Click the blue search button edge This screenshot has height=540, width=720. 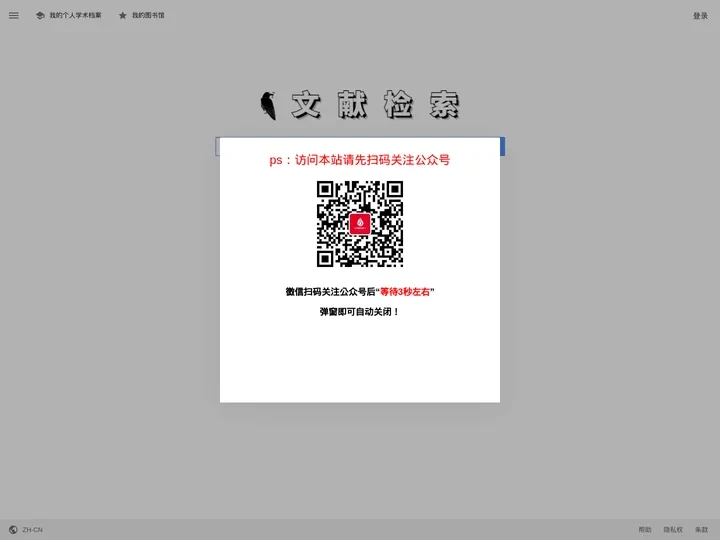pyautogui.click(x=502, y=146)
